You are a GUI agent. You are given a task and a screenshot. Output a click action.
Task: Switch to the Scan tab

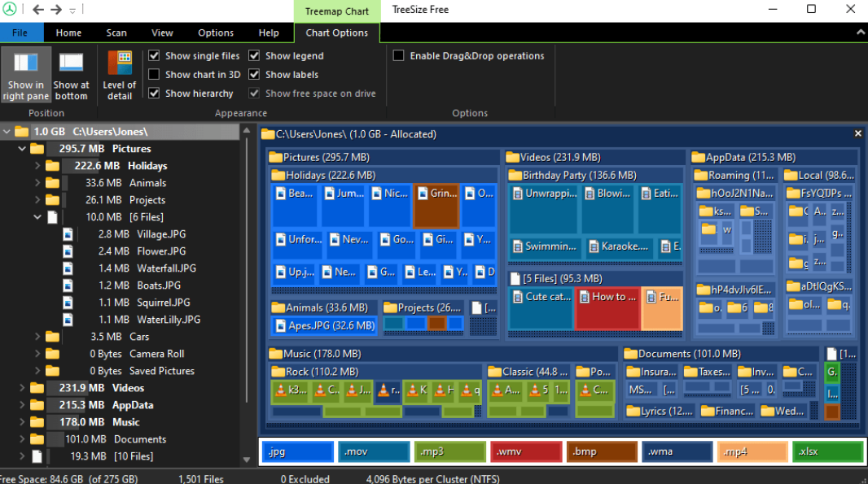pyautogui.click(x=116, y=33)
